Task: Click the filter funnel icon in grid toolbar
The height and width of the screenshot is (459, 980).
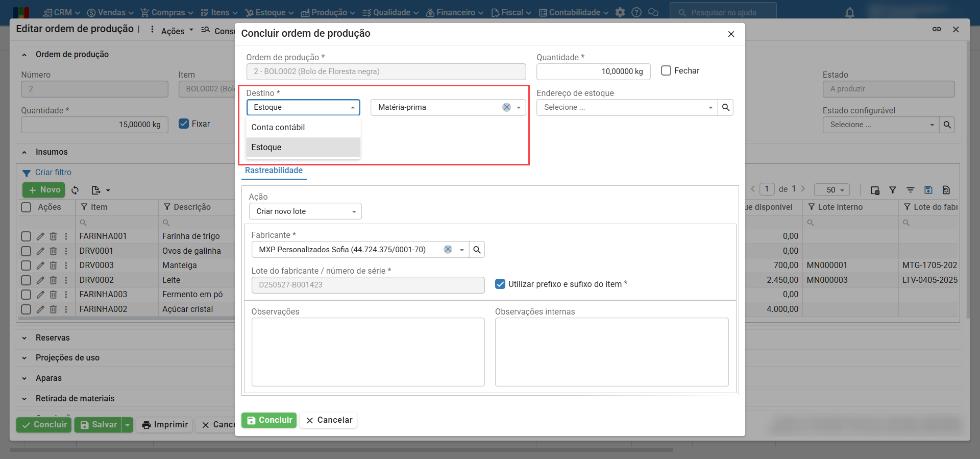Action: pos(893,190)
